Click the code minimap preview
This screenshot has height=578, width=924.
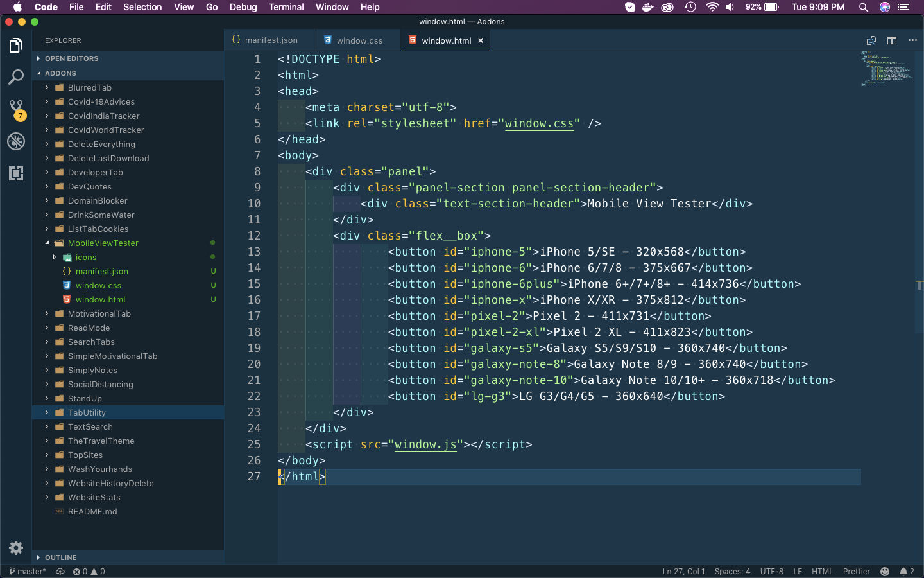(886, 69)
